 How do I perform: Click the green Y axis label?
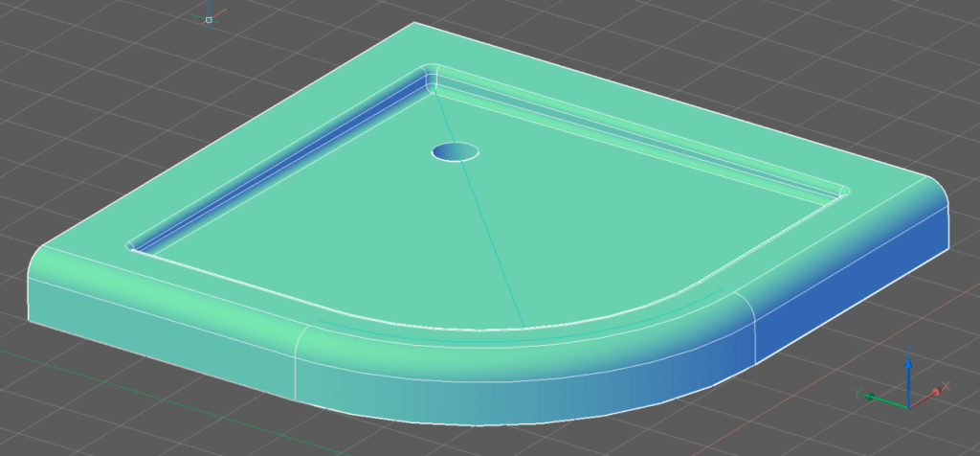tap(858, 393)
